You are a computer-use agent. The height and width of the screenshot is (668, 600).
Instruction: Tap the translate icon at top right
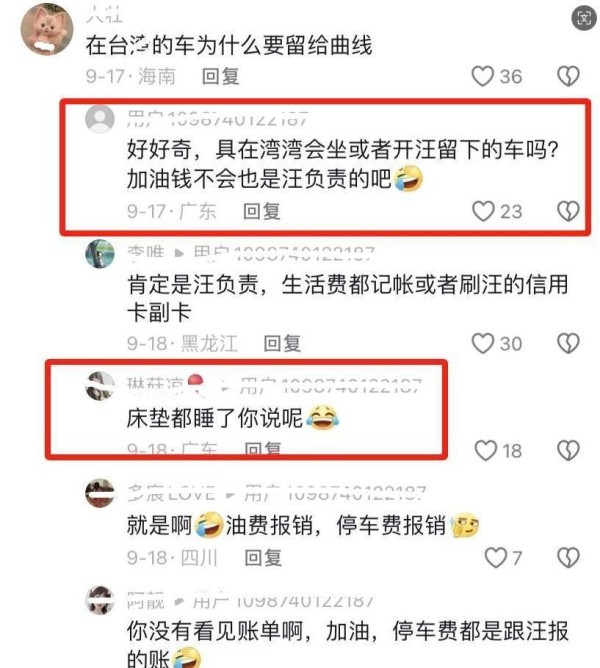click(x=584, y=18)
